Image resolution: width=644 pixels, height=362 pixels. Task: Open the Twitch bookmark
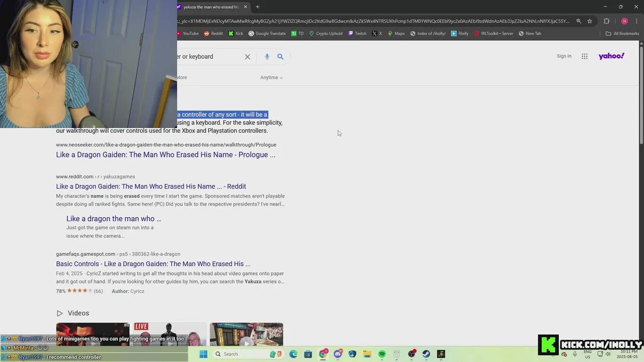[x=357, y=34]
